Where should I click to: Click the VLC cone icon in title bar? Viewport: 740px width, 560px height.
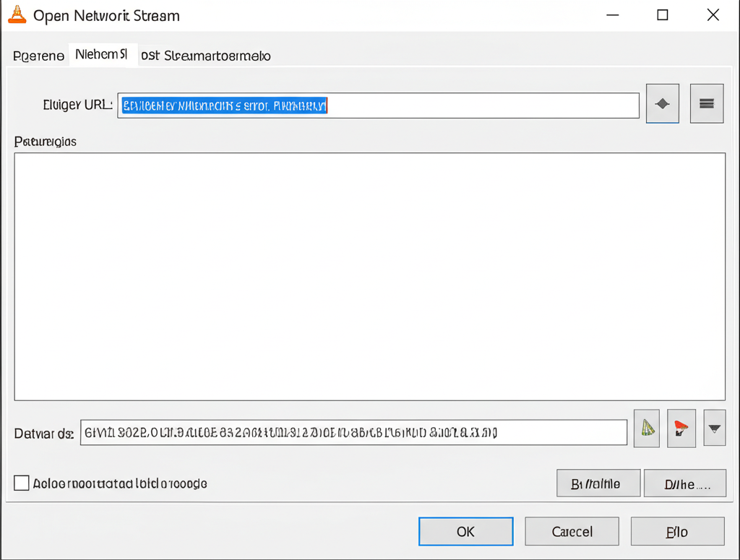tap(17, 14)
